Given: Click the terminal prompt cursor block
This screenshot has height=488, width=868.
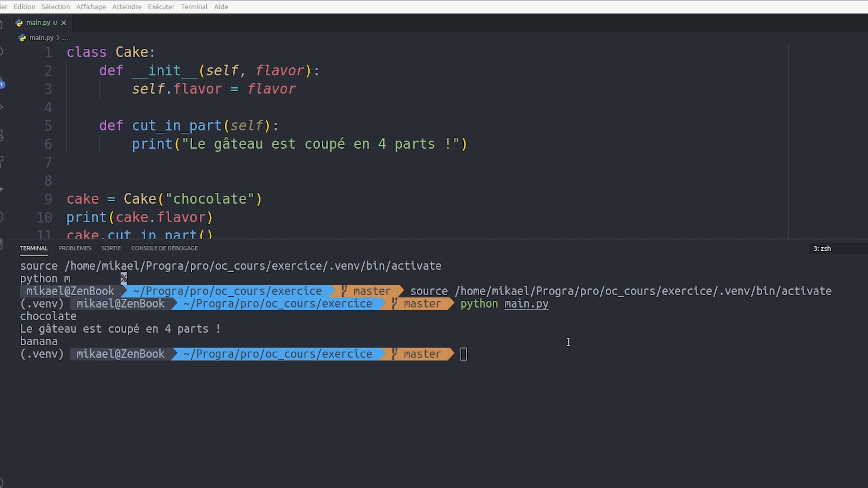Looking at the screenshot, I should pyautogui.click(x=463, y=354).
